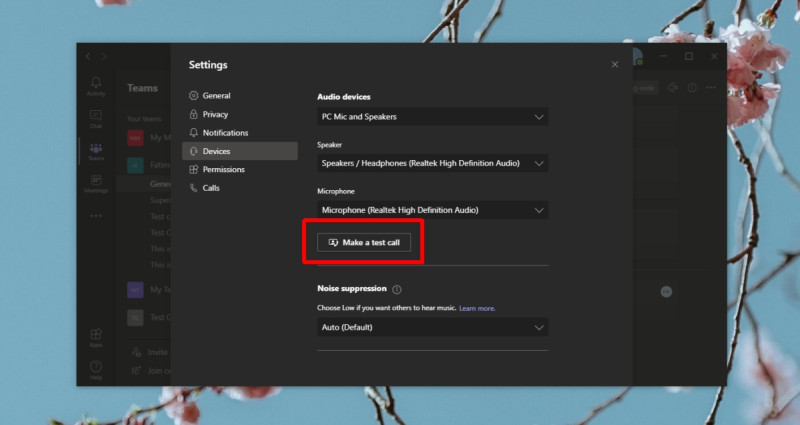Click the Noise suppression info icon
The height and width of the screenshot is (425, 800).
[x=397, y=289]
